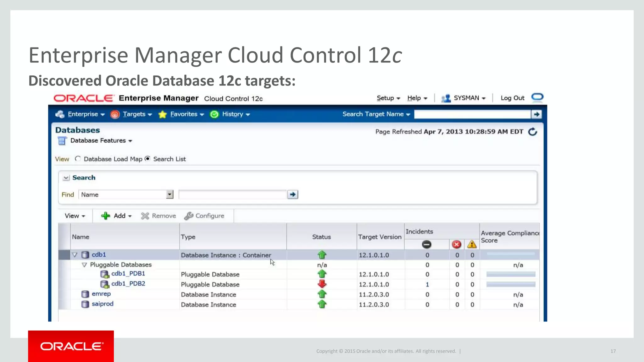Click the Database Features icon

click(x=62, y=141)
